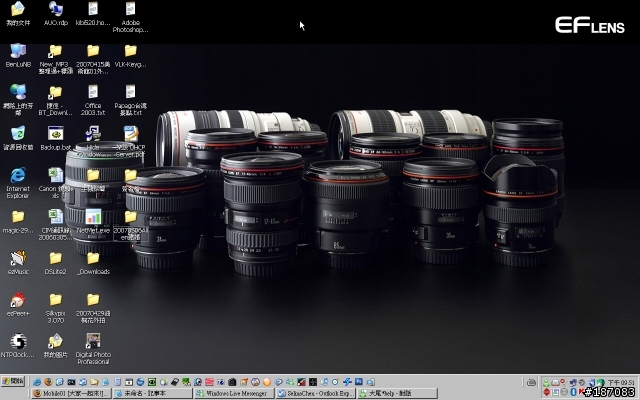The width and height of the screenshot is (640, 400).
Task: Switch to Mobile01 Firefox taskbar window
Action: [x=71, y=393]
